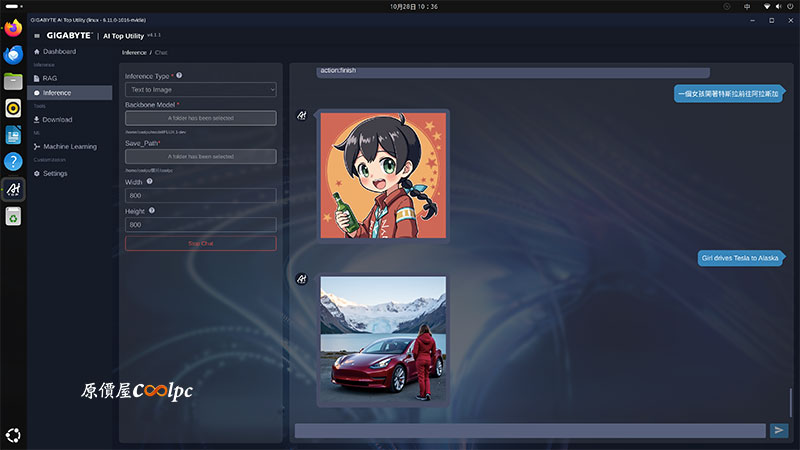Expand the Inference Type dropdown

pyautogui.click(x=200, y=90)
